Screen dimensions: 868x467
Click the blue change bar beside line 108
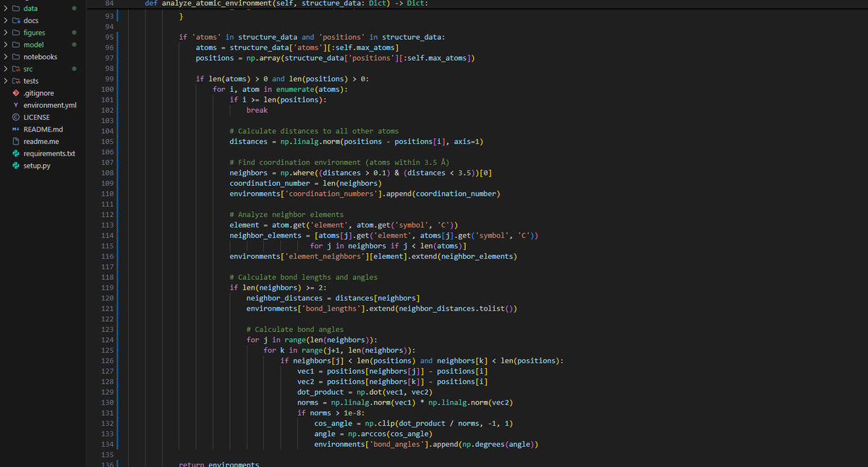pyautogui.click(x=118, y=172)
